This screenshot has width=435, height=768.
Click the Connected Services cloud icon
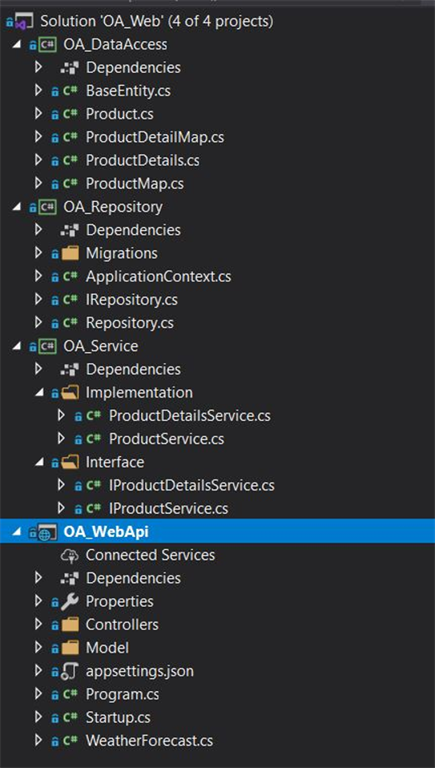click(70, 555)
